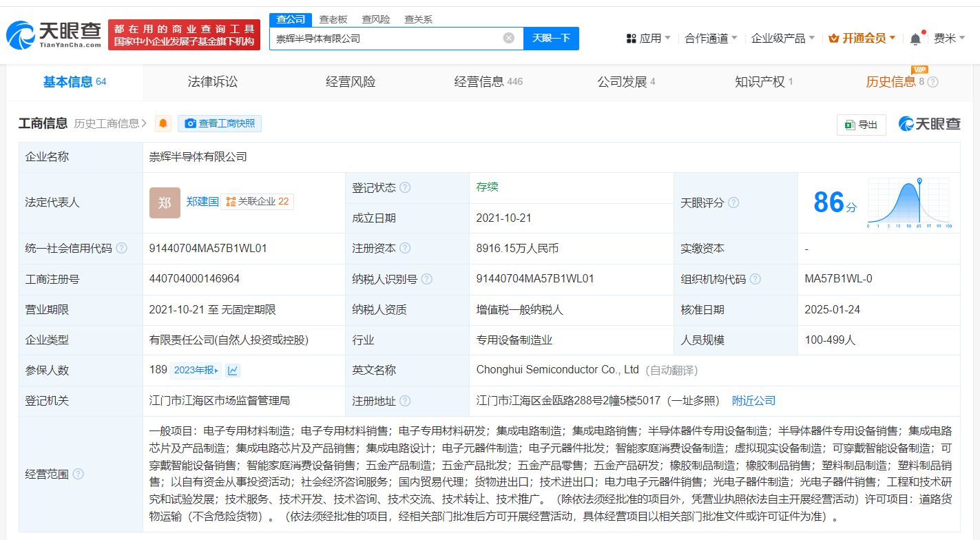980x540 pixels.
Task: Select the 查老板 search tab
Action: 333,19
